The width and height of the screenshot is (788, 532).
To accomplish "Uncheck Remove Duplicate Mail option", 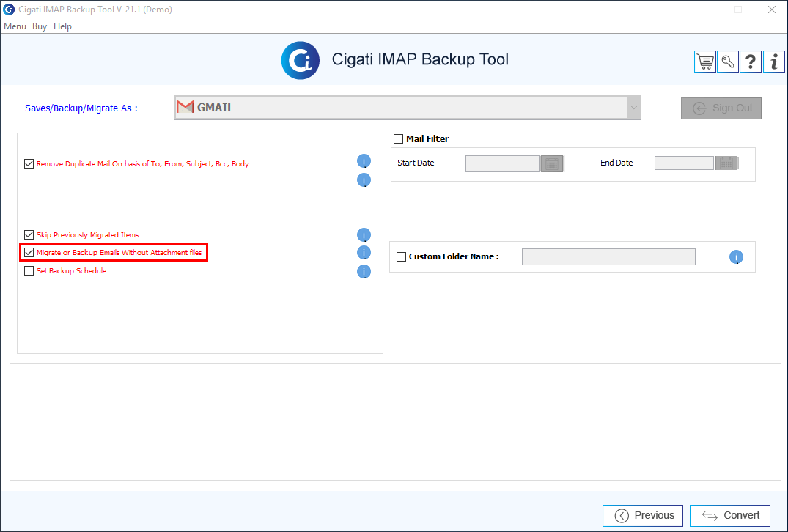I will click(29, 163).
